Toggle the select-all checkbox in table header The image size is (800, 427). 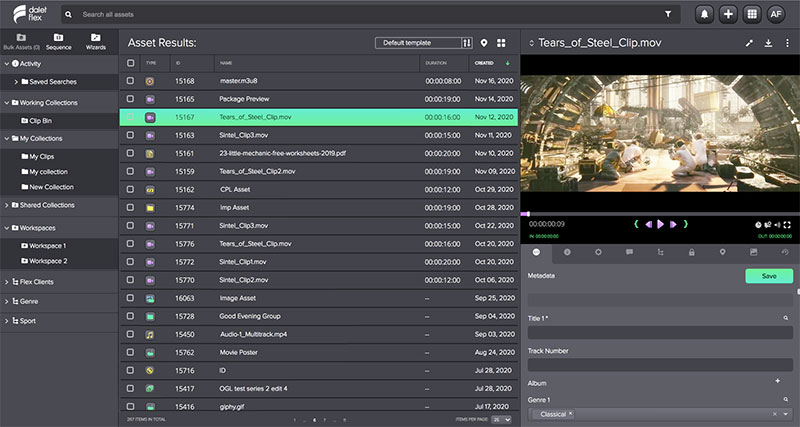pos(130,63)
